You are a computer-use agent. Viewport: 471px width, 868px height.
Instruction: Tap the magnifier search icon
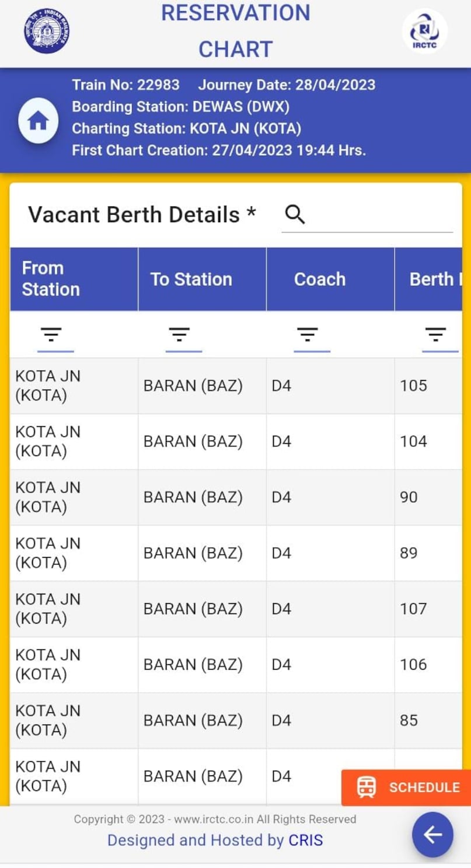tap(295, 215)
